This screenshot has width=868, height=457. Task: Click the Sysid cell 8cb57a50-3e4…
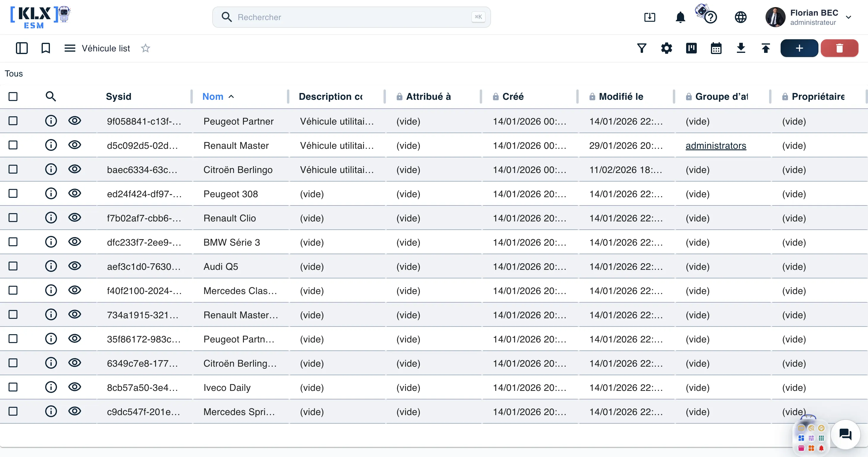(142, 388)
